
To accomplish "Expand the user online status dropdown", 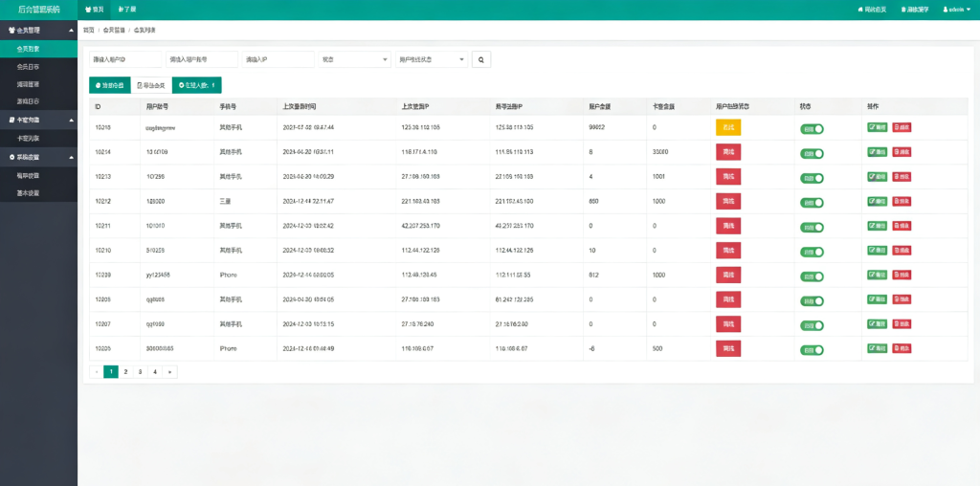I will click(431, 59).
